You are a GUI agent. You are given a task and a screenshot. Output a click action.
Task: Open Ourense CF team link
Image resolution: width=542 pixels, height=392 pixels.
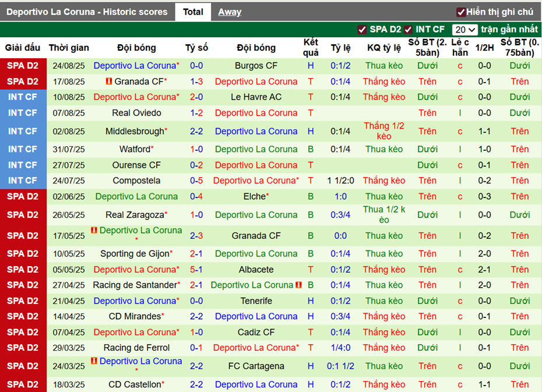[136, 165]
